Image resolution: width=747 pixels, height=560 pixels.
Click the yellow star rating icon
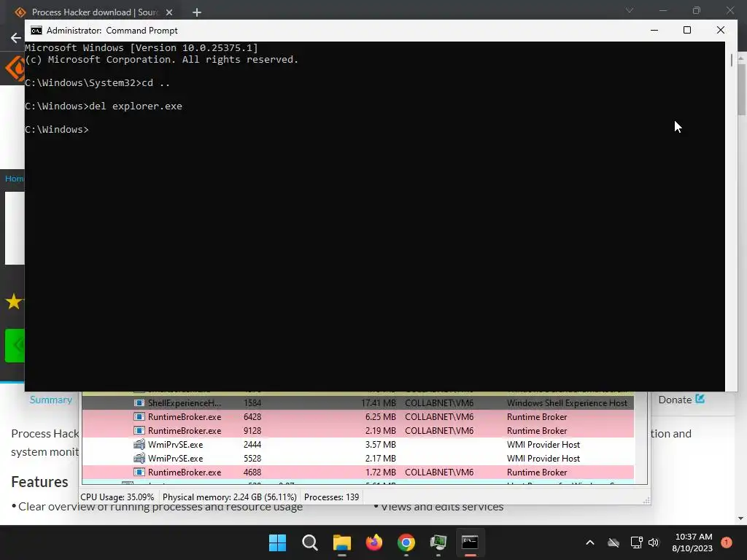(x=13, y=301)
